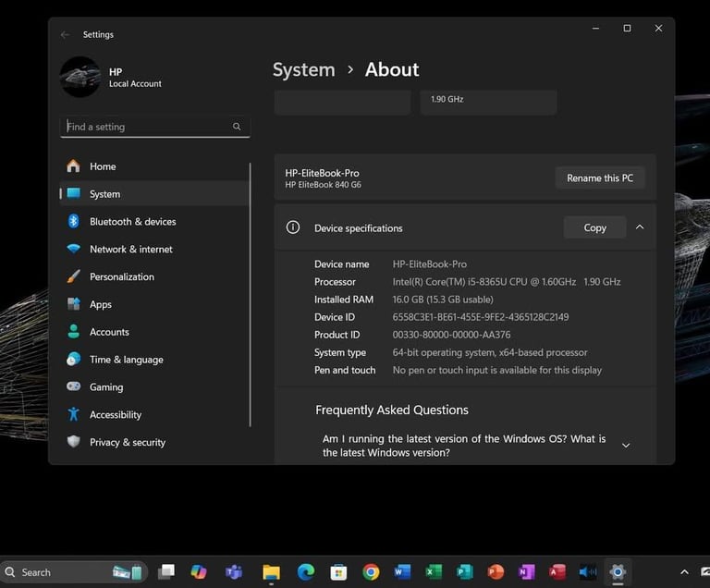Click the HP EliteBook 840 G6 model text
Image resolution: width=710 pixels, height=588 pixels.
[323, 185]
